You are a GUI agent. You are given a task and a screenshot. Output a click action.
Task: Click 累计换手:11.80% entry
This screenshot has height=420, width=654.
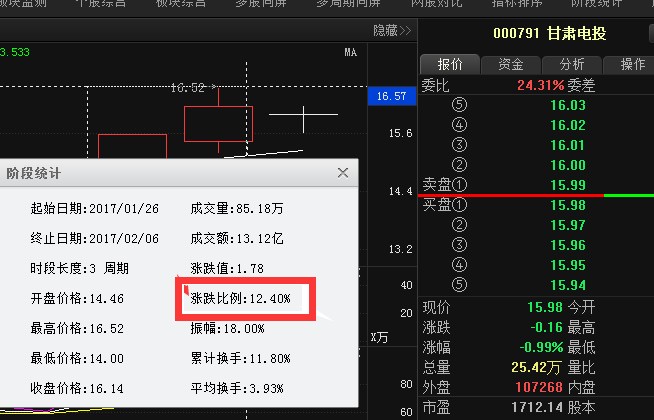[241, 359]
